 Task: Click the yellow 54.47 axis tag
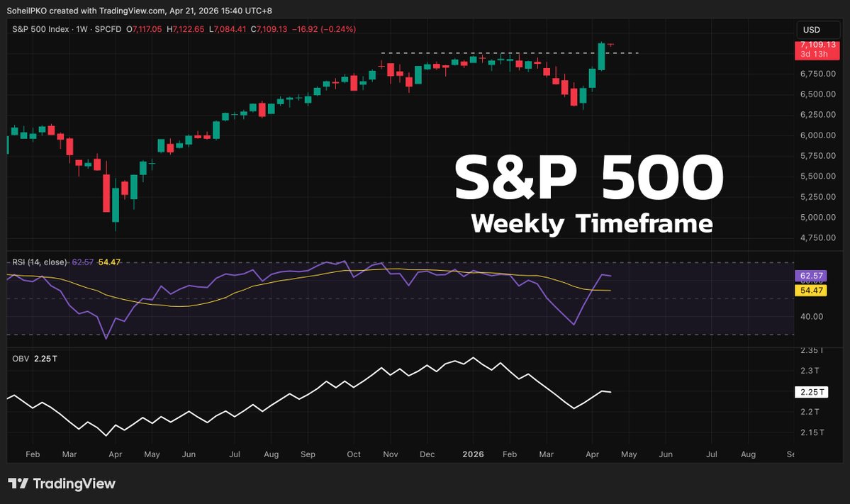pyautogui.click(x=811, y=291)
